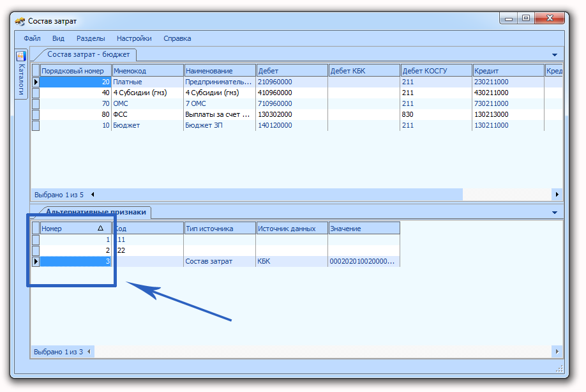Click the Номер column sort triangle

(100, 229)
